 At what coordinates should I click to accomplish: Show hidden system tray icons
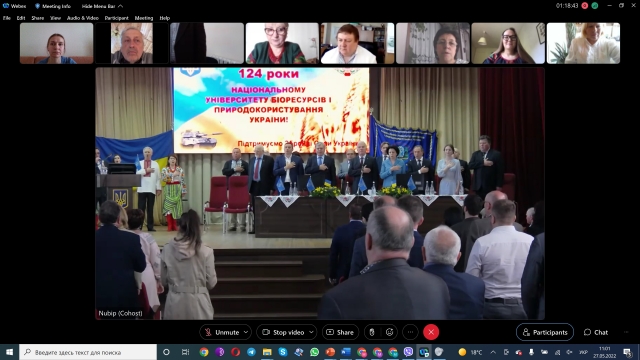[493, 352]
